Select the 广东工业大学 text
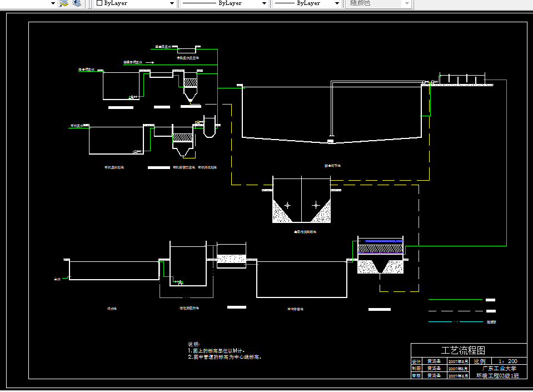Image resolution: width=533 pixels, height=392 pixels. point(499,369)
